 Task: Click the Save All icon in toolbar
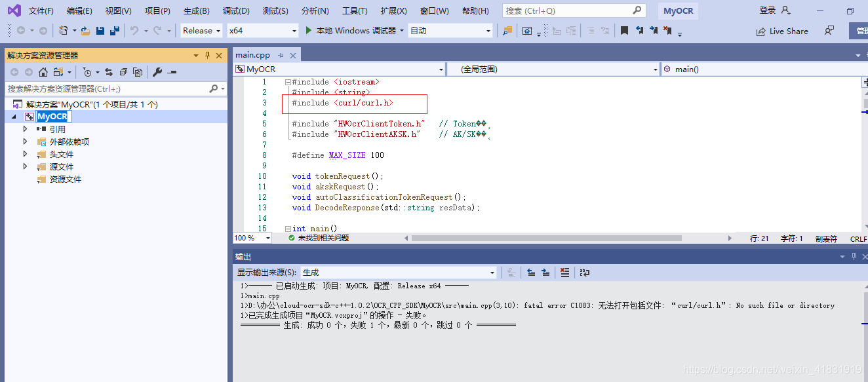tap(114, 31)
